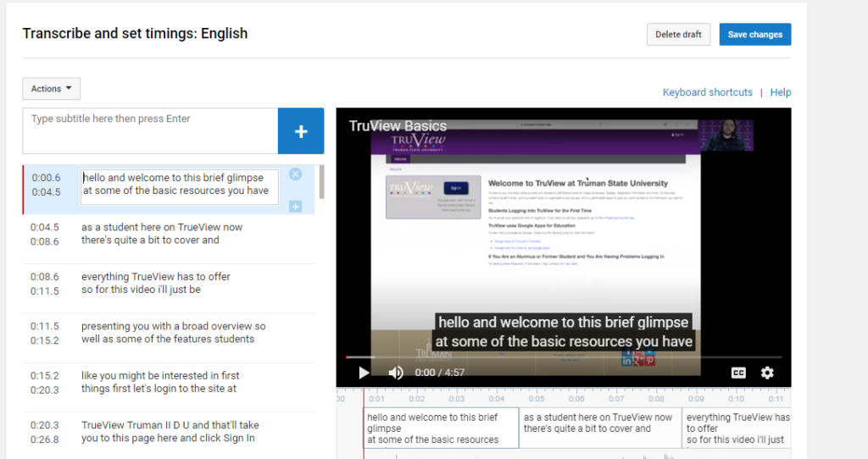Mute the video volume speaker icon

(x=396, y=373)
